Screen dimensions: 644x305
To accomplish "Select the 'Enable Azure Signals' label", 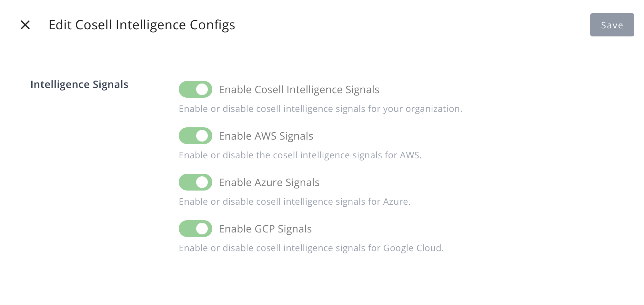I will tap(269, 182).
